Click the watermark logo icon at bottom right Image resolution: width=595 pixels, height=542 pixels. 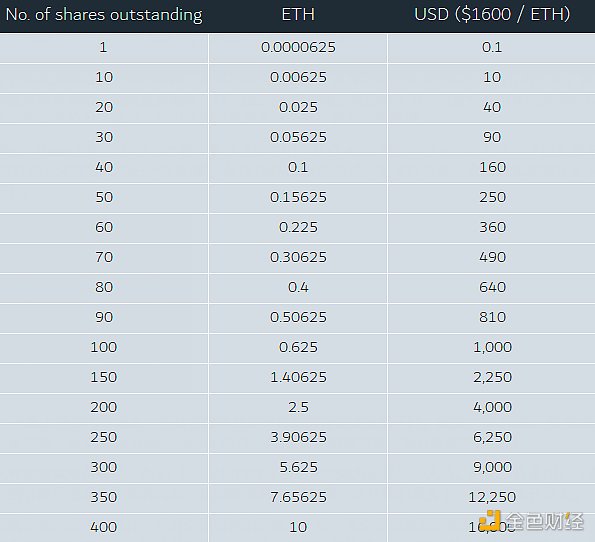(x=490, y=520)
